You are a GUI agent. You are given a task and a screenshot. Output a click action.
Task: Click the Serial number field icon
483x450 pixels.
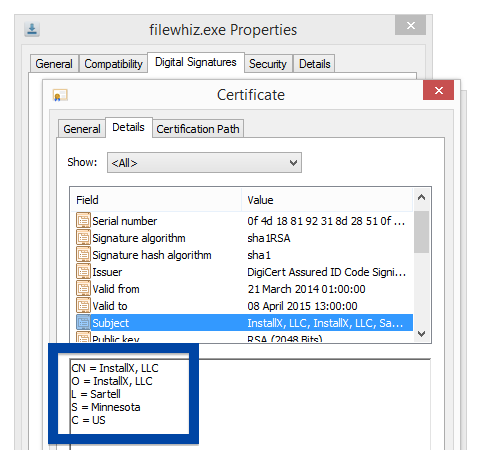83,221
